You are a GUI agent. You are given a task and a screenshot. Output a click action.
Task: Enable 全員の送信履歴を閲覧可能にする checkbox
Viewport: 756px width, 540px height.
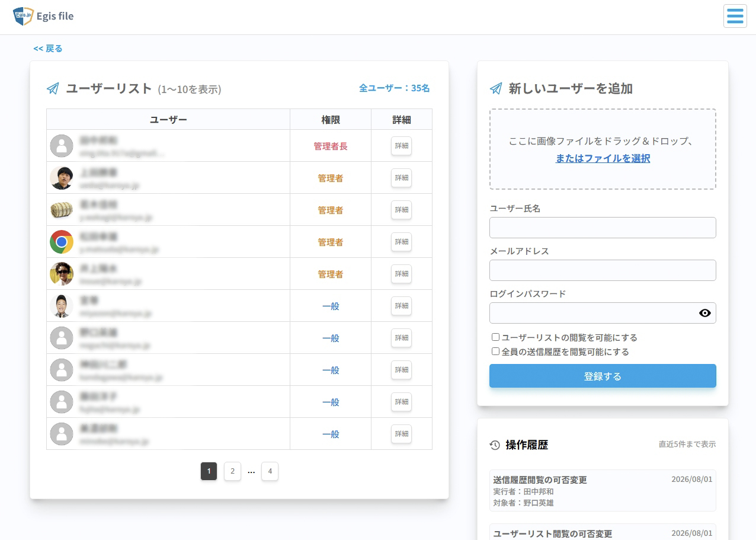(x=496, y=352)
